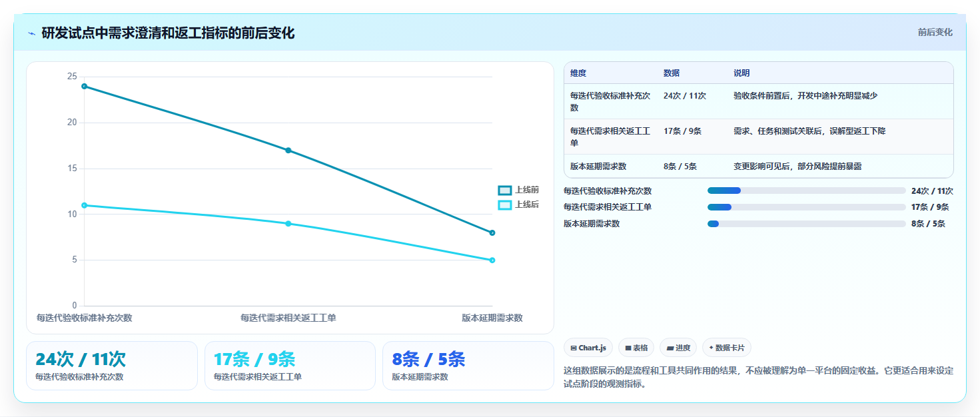Click the 上线后 data point at 5
The width and height of the screenshot is (980, 417).
[492, 260]
